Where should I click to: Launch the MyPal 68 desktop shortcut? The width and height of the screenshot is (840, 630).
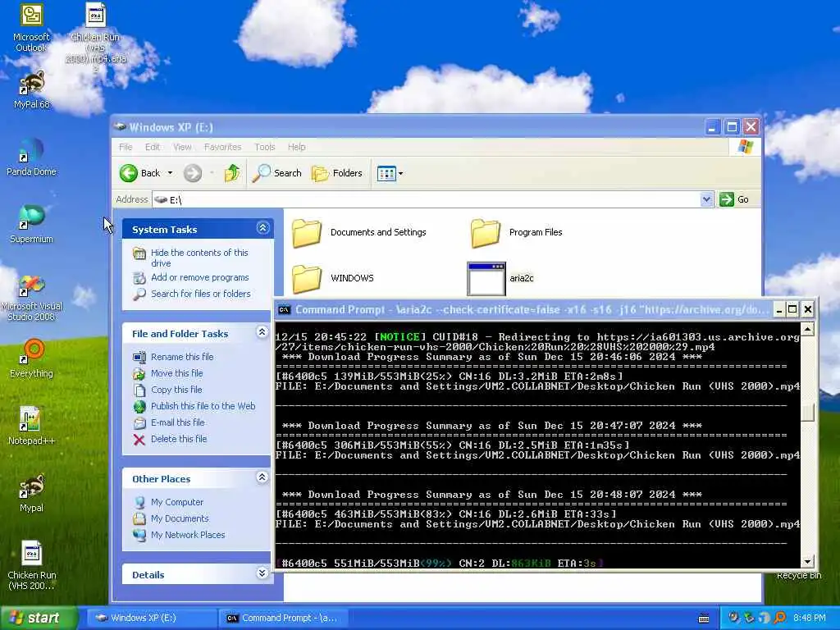(31, 89)
